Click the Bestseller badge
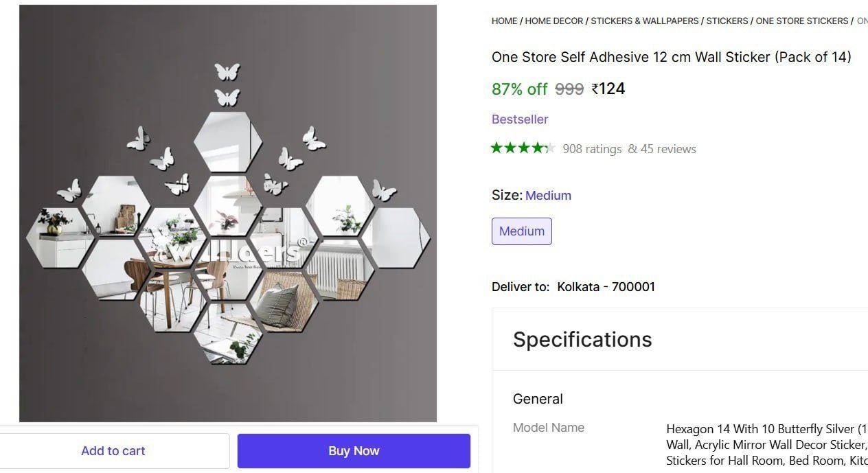The image size is (868, 473). 520,119
